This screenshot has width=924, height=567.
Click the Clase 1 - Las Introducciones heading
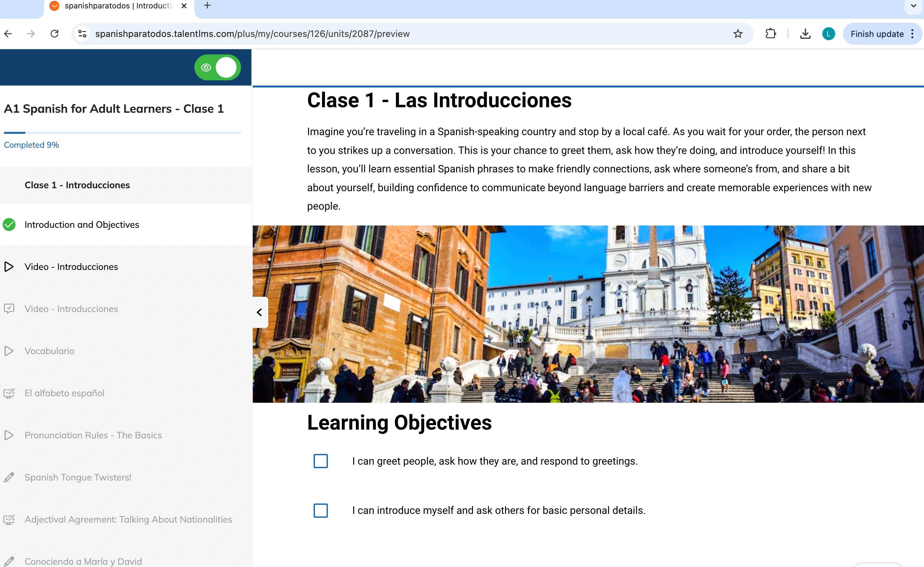tap(439, 100)
